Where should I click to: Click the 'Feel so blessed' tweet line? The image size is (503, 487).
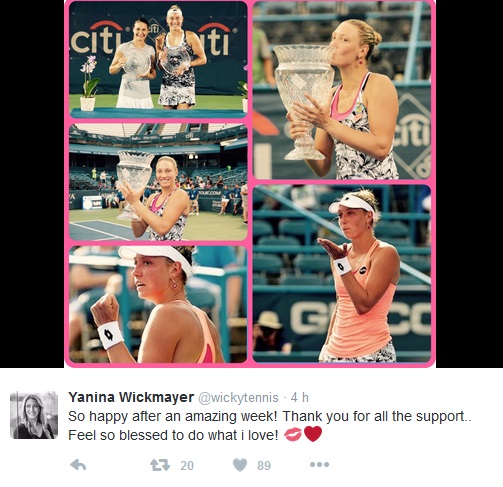173,435
